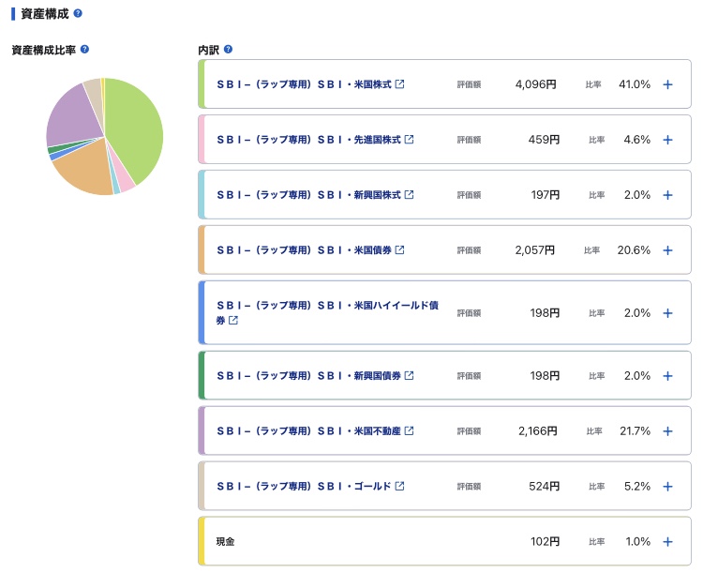The height and width of the screenshot is (588, 703).
Task: Click external link icon for SBI・先進国株式
Action: point(409,139)
